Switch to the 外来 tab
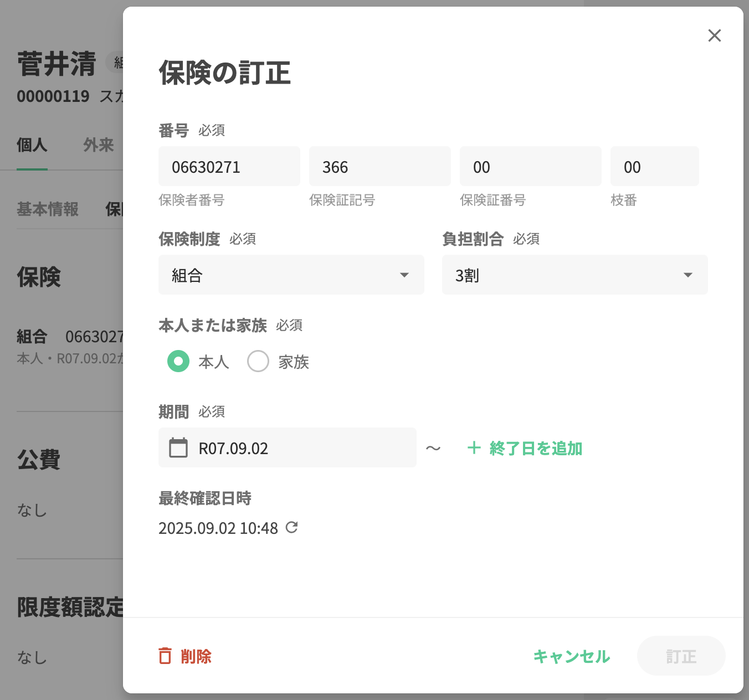This screenshot has width=749, height=700. tap(99, 145)
